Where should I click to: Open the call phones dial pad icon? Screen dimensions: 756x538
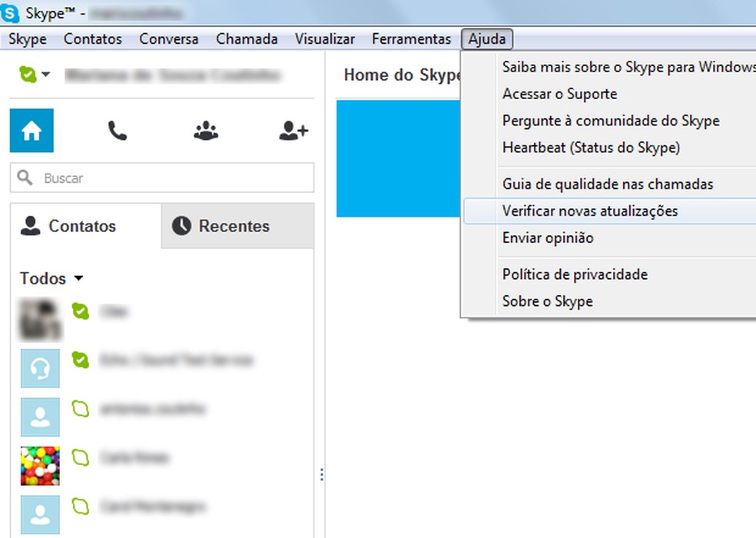click(117, 131)
